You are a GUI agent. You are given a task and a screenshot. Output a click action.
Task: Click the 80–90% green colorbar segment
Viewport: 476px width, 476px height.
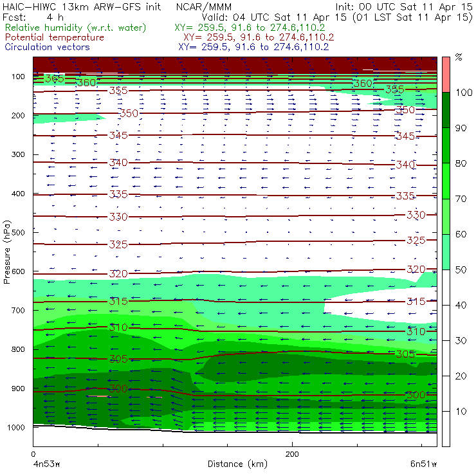446,145
